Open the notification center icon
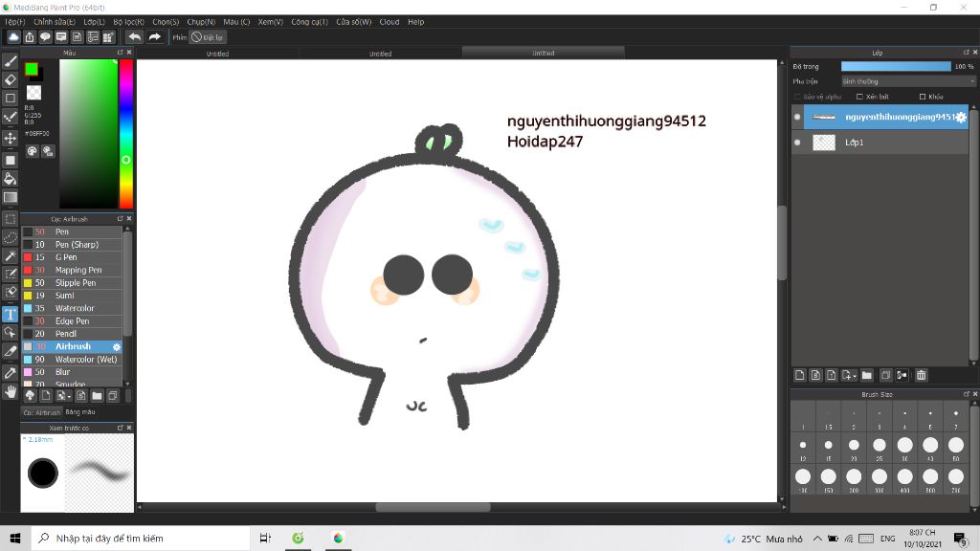This screenshot has height=551, width=980. pyautogui.click(x=961, y=538)
